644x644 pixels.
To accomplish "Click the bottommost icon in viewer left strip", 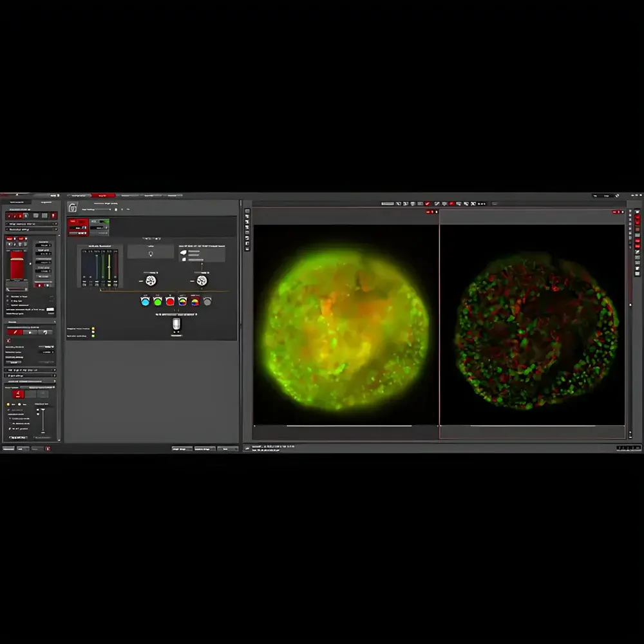I will pyautogui.click(x=247, y=248).
